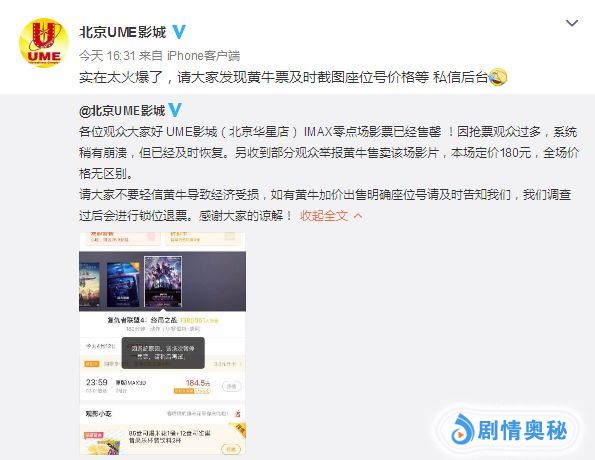
Task: Click the buy button for 23:59 showing
Action: click(x=231, y=386)
